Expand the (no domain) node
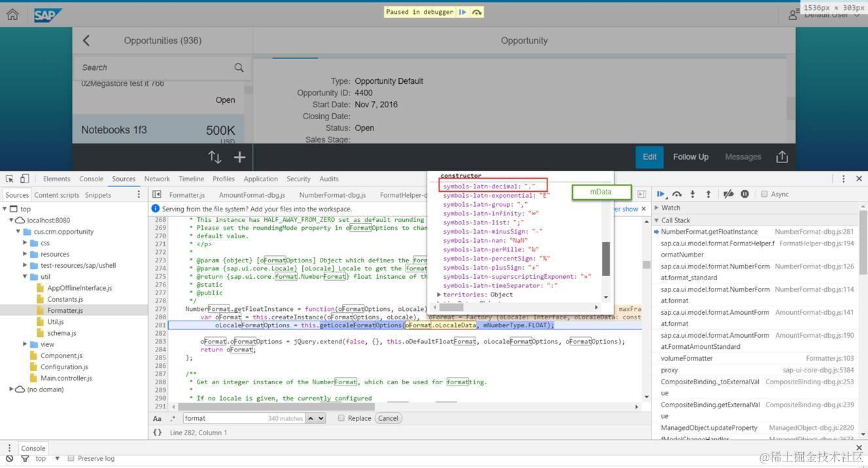Viewport: 868px width, 468px height. point(11,389)
